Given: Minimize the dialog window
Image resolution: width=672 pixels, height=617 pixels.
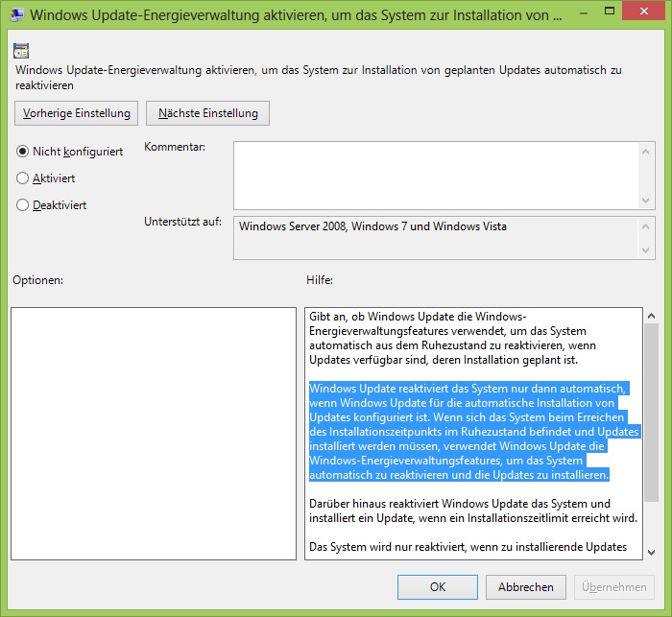Looking at the screenshot, I should coord(584,12).
